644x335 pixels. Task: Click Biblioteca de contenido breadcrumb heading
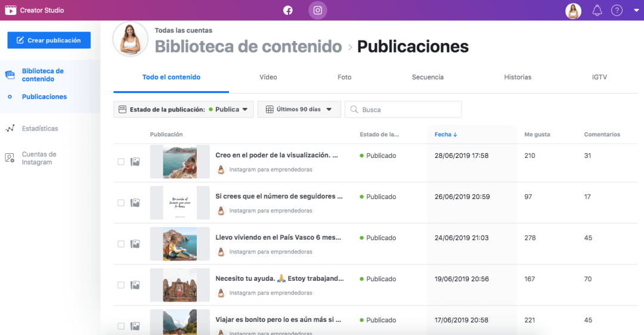tap(248, 46)
